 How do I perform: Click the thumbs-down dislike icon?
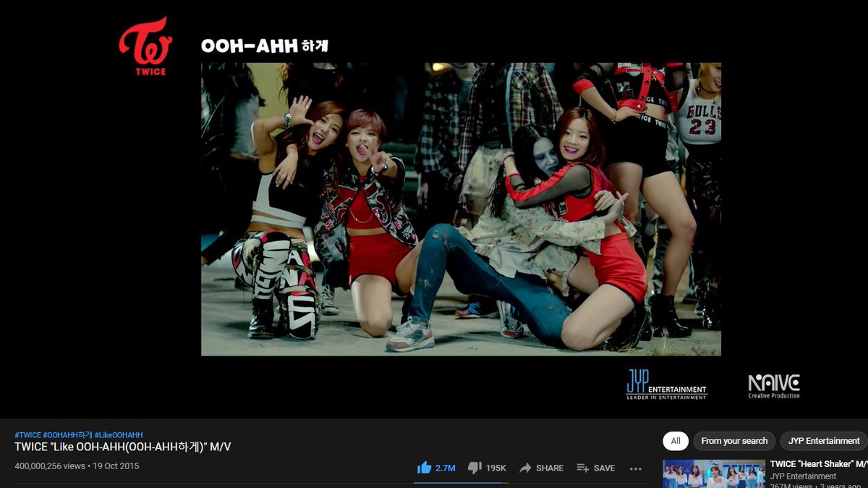click(475, 468)
